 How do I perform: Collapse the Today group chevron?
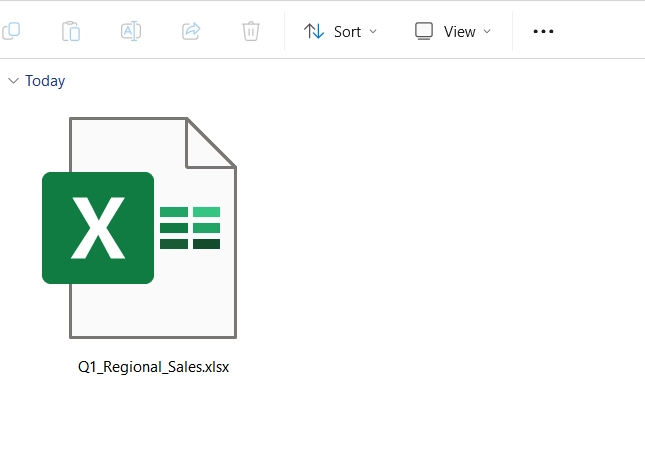point(14,81)
